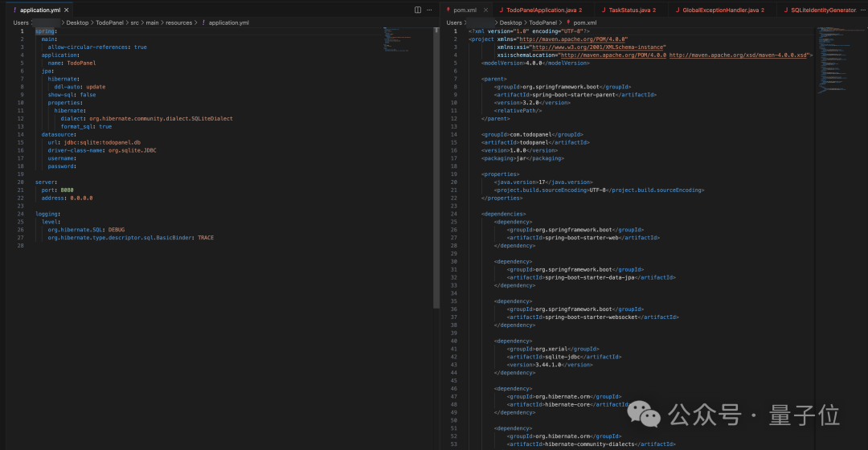Click the Java icon on TaskStatus.java tab
This screenshot has height=450, width=868.
[x=604, y=10]
